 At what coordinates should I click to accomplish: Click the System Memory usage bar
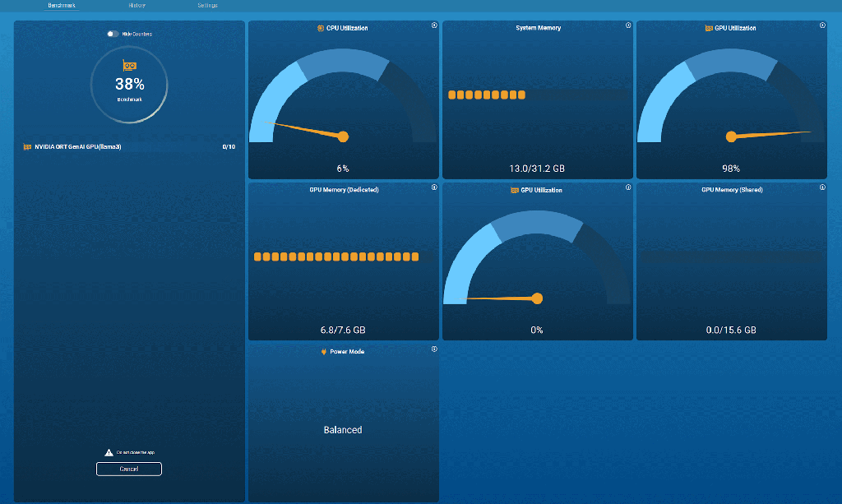pyautogui.click(x=538, y=95)
